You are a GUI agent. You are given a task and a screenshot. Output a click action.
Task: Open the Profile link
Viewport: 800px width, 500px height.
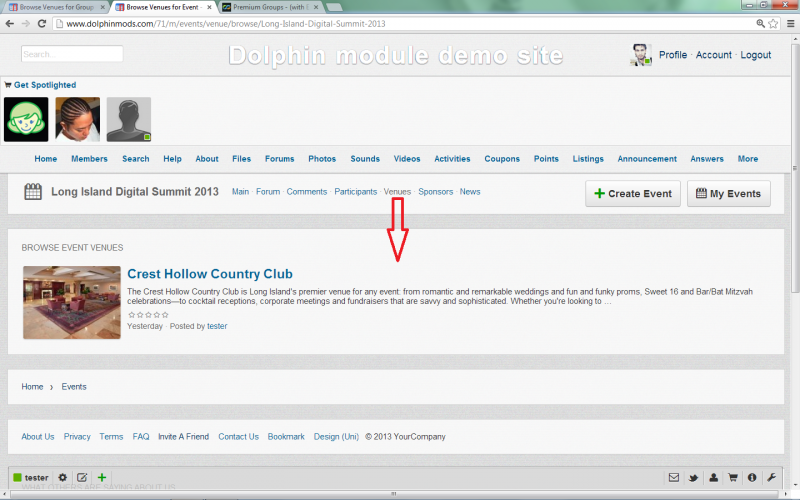pyautogui.click(x=673, y=55)
